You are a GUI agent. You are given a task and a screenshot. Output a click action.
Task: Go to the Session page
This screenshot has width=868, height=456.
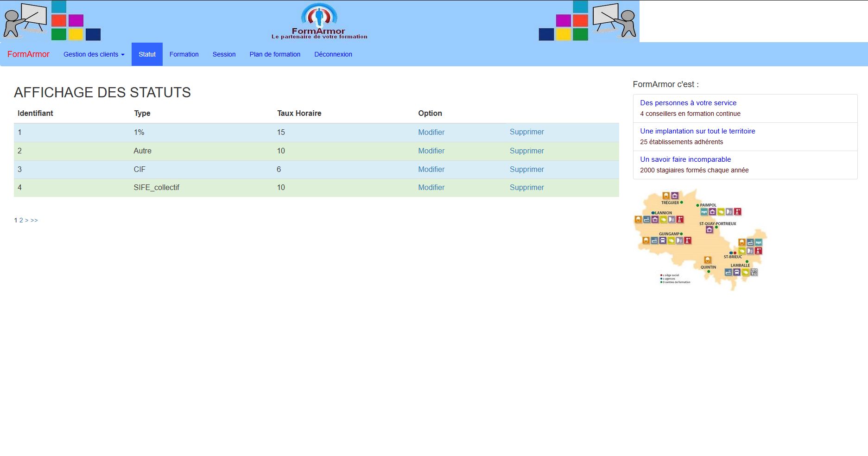click(x=224, y=54)
